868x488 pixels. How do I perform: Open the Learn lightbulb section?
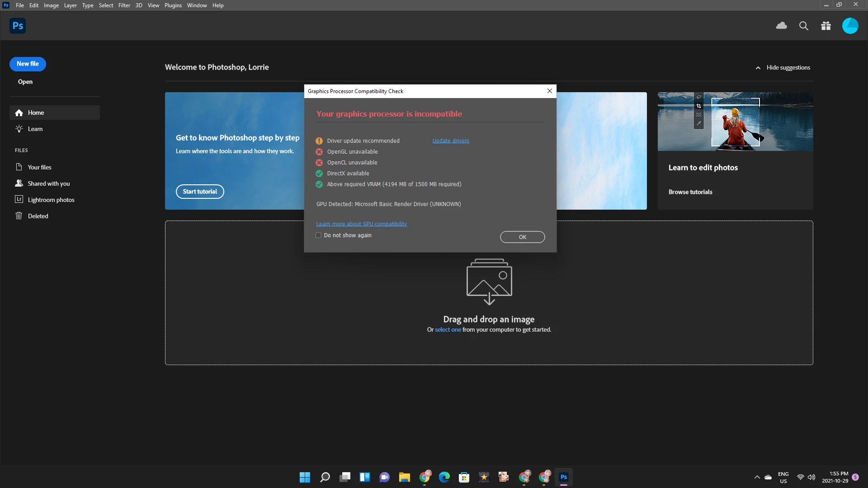pos(35,129)
